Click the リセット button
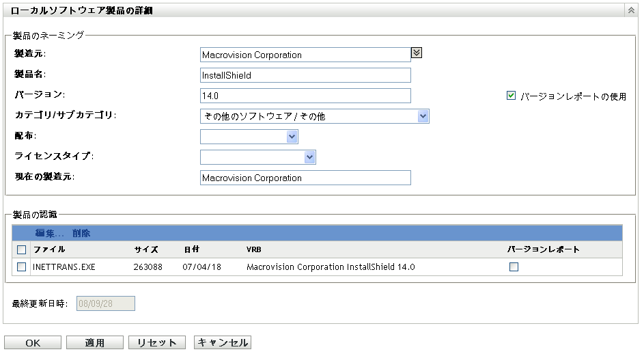This screenshot has height=354, width=644. click(x=157, y=343)
